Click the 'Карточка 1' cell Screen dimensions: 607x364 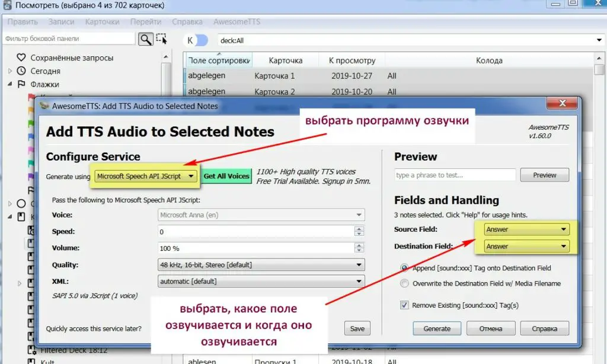(274, 76)
